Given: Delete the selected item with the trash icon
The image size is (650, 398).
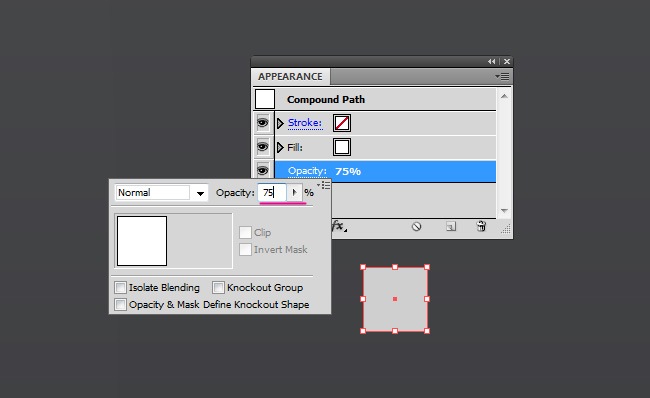Looking at the screenshot, I should (x=481, y=226).
